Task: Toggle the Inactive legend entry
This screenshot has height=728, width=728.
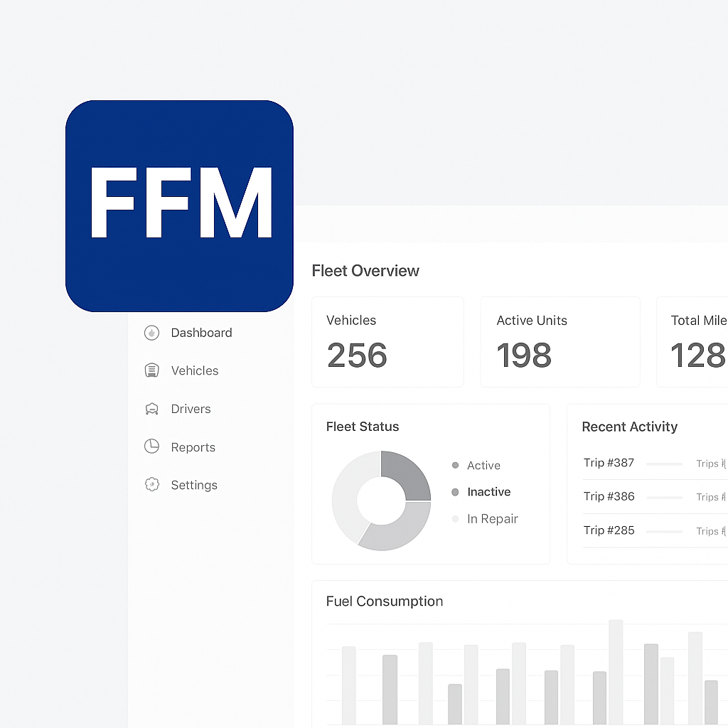Action: pyautogui.click(x=488, y=492)
